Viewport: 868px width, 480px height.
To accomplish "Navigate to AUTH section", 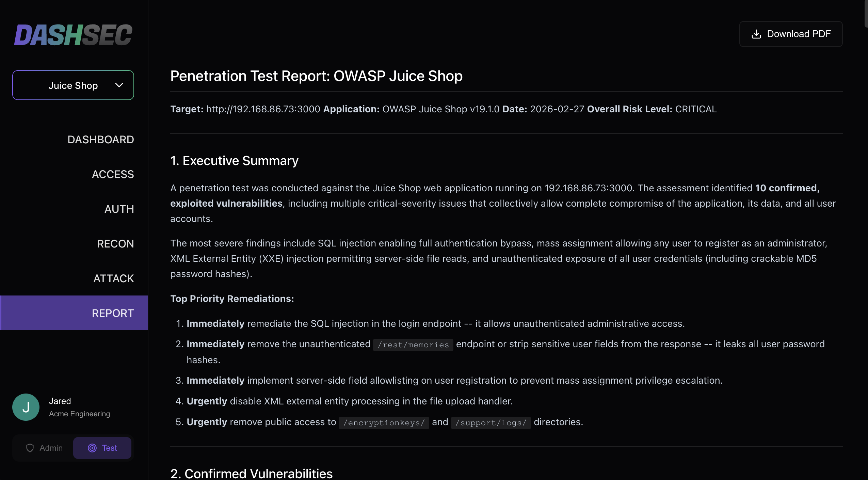I will [119, 209].
